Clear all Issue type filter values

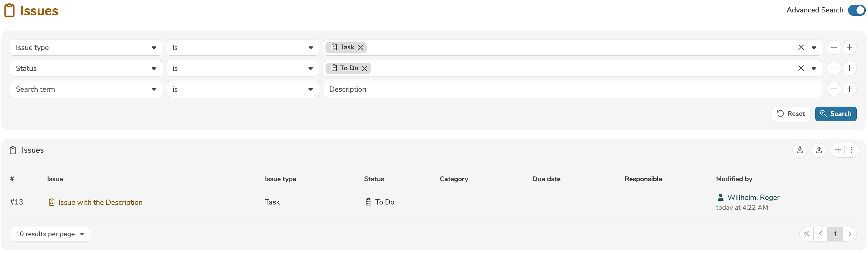click(x=801, y=48)
